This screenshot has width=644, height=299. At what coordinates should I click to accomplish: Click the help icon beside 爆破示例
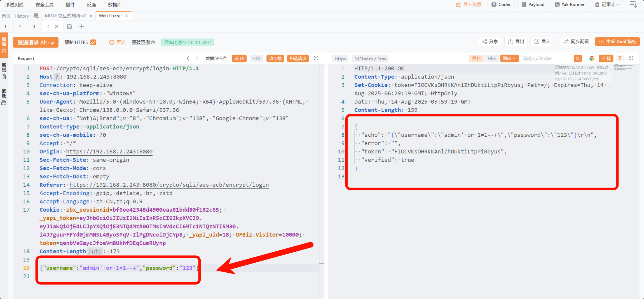pos(153,43)
